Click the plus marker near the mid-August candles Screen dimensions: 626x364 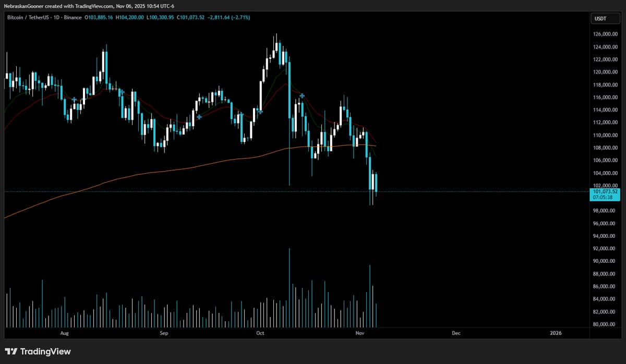coord(74,99)
